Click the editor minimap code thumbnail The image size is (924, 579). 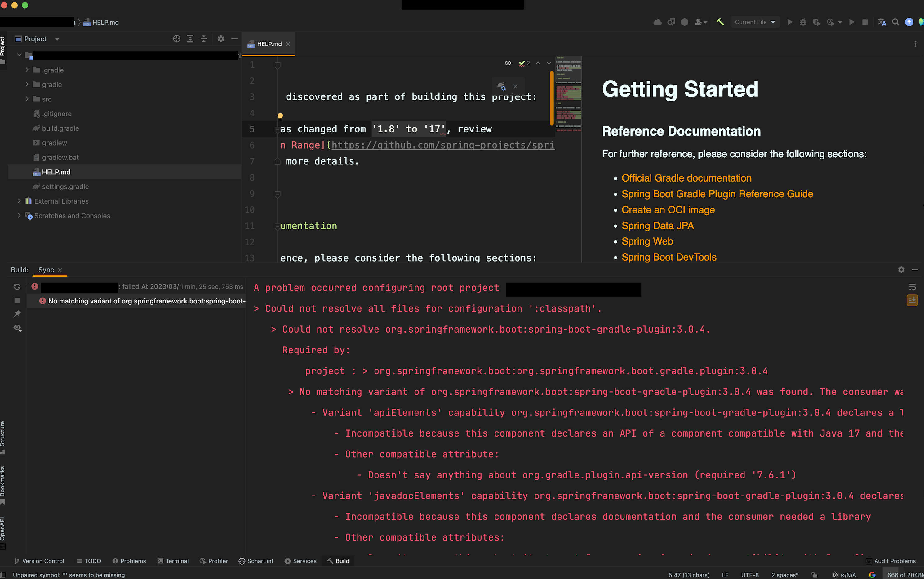pyautogui.click(x=568, y=94)
